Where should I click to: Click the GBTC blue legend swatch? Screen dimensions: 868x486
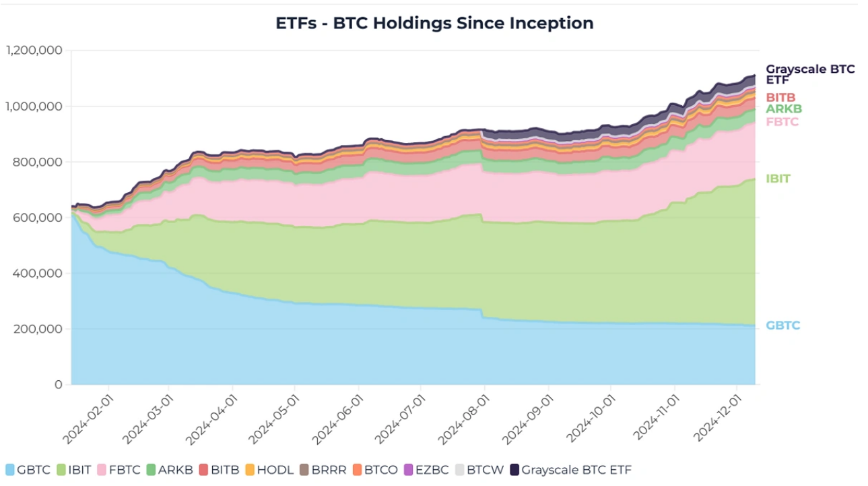(x=10, y=470)
